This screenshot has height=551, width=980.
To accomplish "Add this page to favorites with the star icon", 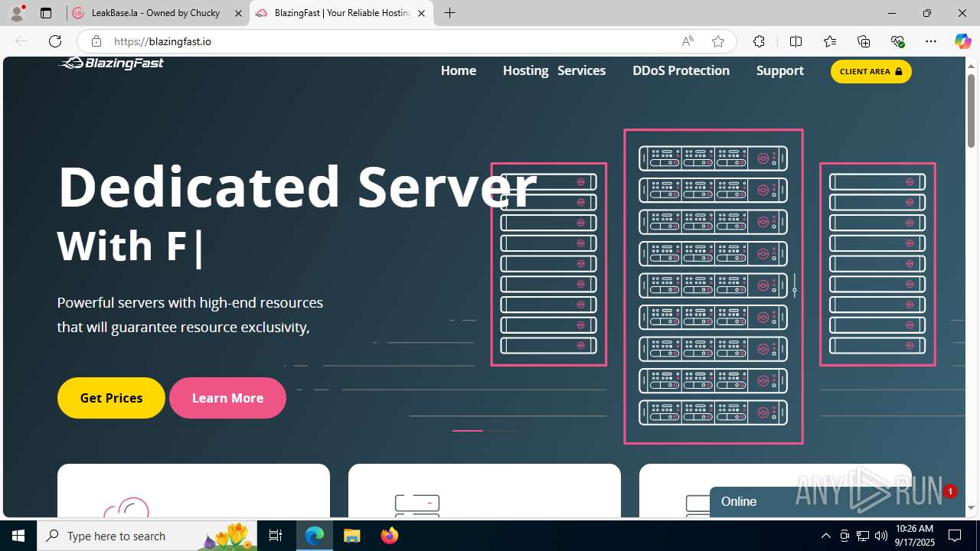I will [x=718, y=41].
